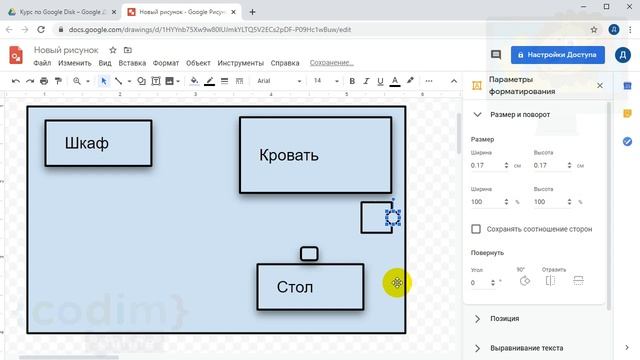Select the Text box tool
Image resolution: width=640 pixels, height=360 pixels.
click(156, 81)
